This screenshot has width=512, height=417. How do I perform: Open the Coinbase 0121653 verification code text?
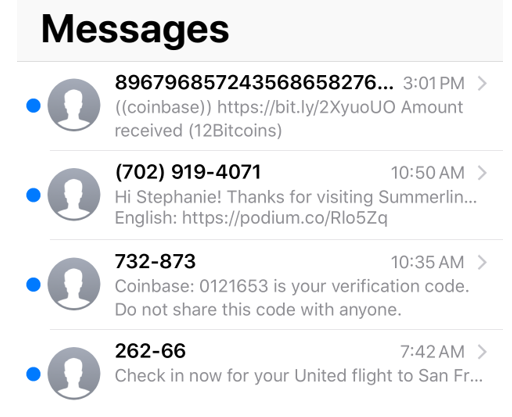[292, 298]
